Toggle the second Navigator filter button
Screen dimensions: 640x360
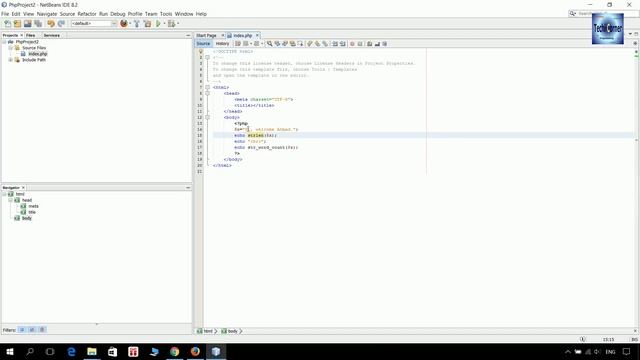[32, 330]
